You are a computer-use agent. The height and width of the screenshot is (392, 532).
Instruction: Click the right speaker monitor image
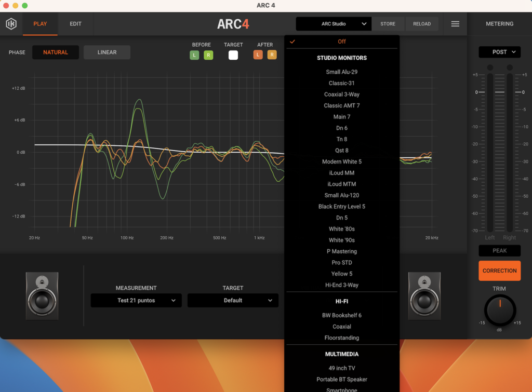point(424,295)
